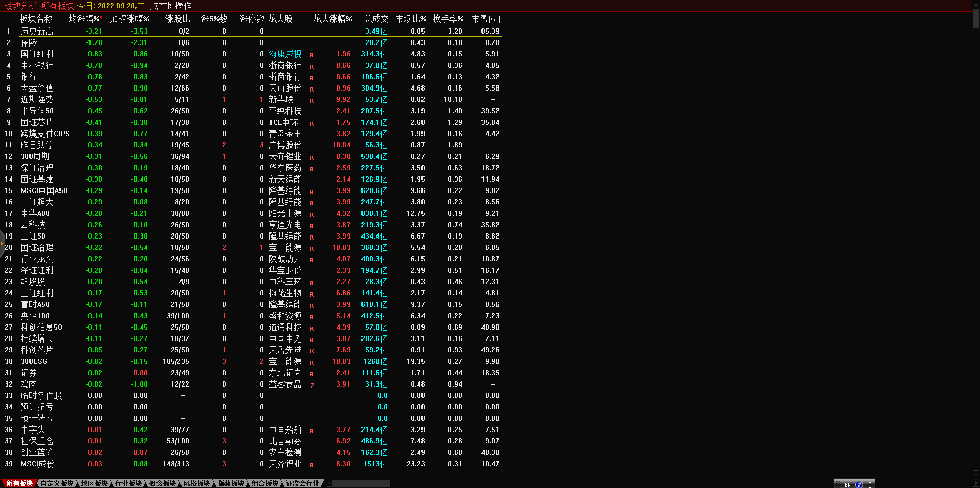
Task: Click the K marker beside 道通科技
Action: pyautogui.click(x=312, y=328)
